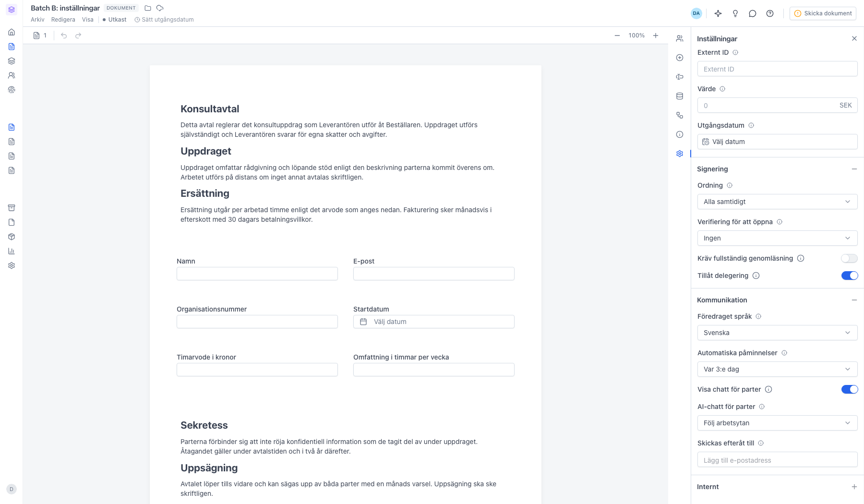Click the Värde amount input field
864x504 pixels.
tap(777, 105)
